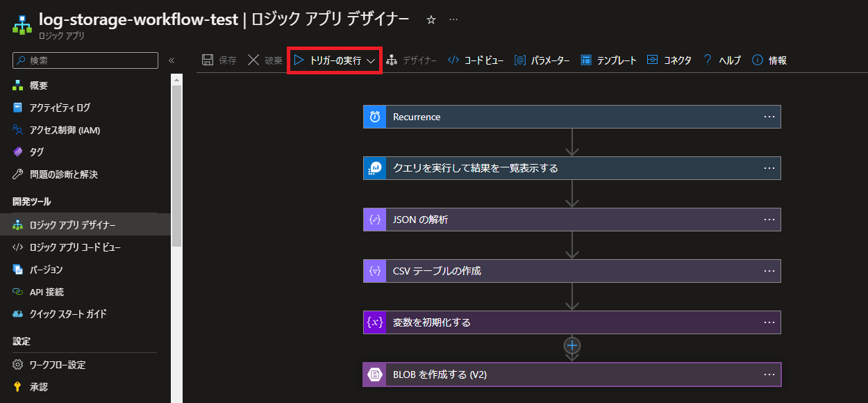Expand the 変数を初期化する step
The height and width of the screenshot is (403, 868).
pos(572,322)
